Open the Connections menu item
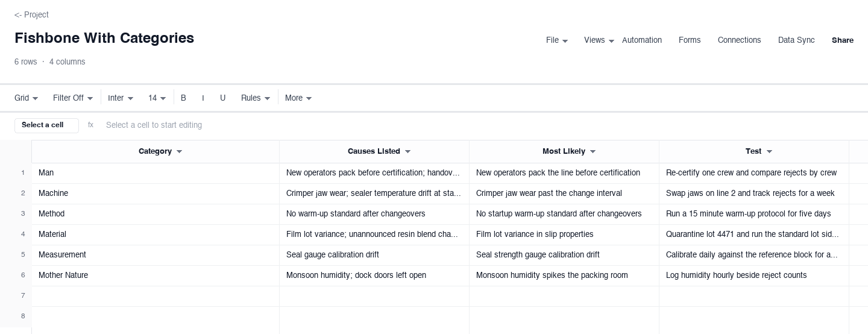 (739, 40)
